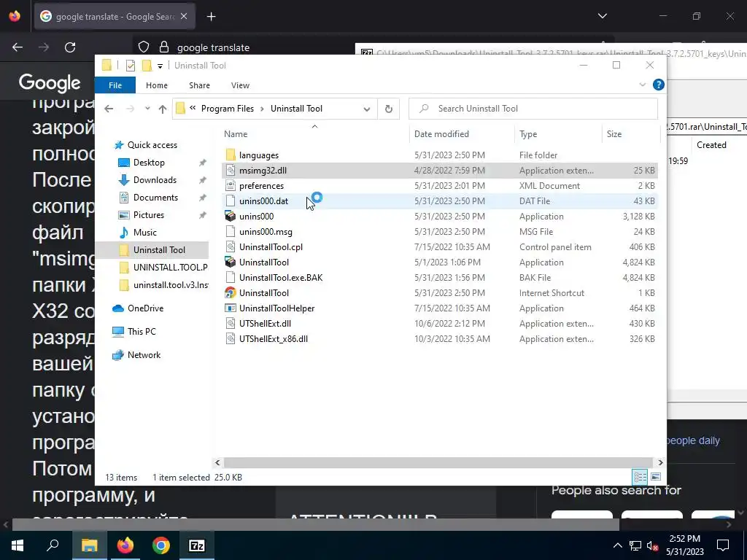The width and height of the screenshot is (747, 560).
Task: Select Desktop in Quick access
Action: (x=149, y=163)
